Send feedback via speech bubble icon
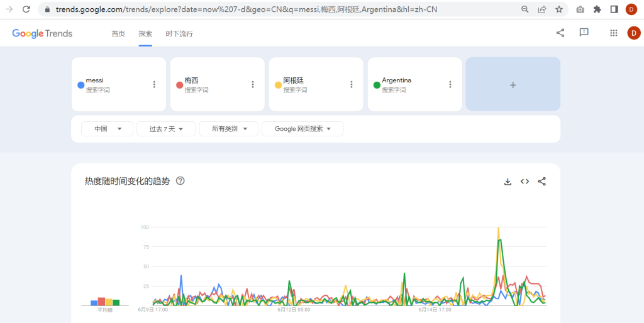Image resolution: width=644 pixels, height=323 pixels. [x=584, y=33]
